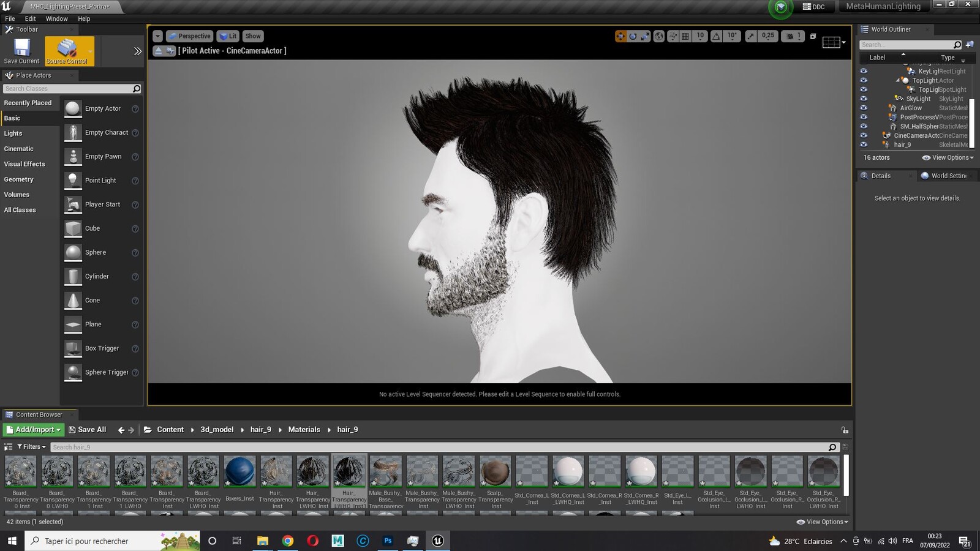Hide the SkyLight actor with eye icon
The image size is (980, 551).
864,99
